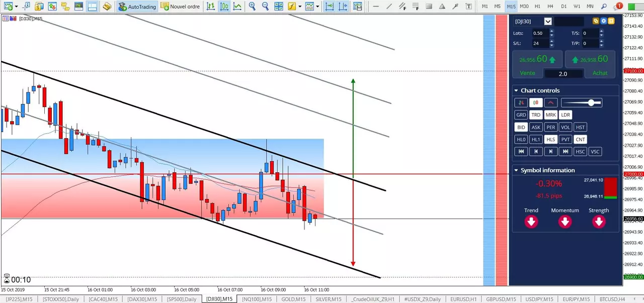Toggle GRD grid button

click(521, 115)
